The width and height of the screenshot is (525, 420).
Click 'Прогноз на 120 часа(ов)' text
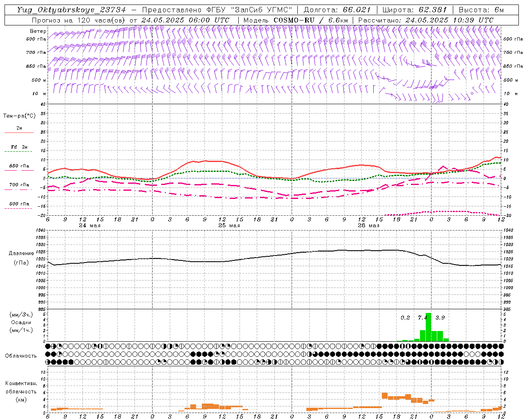[79, 20]
